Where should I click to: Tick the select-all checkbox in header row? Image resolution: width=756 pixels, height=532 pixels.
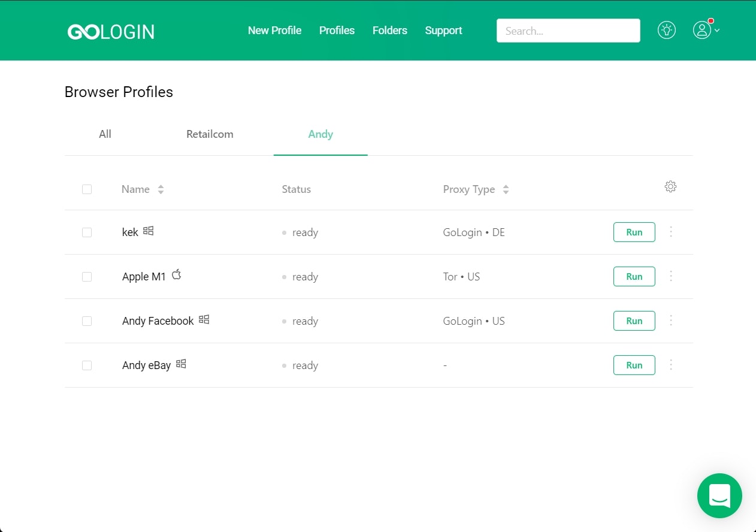tap(87, 189)
